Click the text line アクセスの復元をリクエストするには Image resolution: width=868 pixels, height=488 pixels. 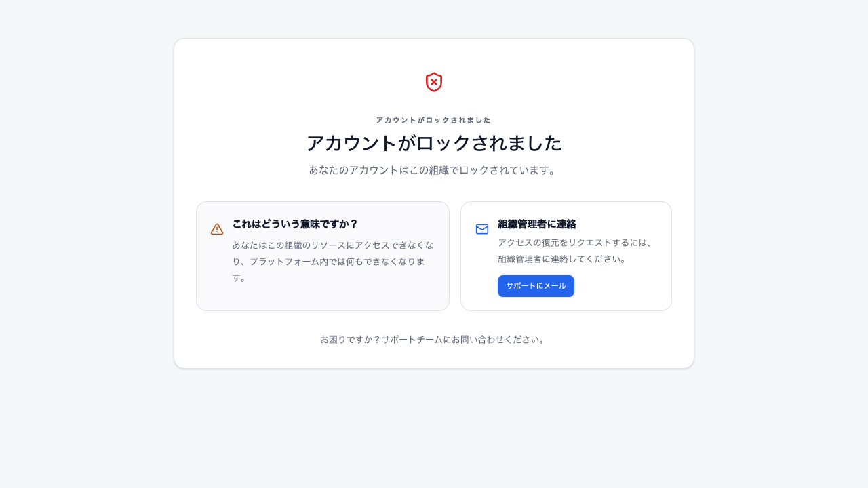pos(576,243)
